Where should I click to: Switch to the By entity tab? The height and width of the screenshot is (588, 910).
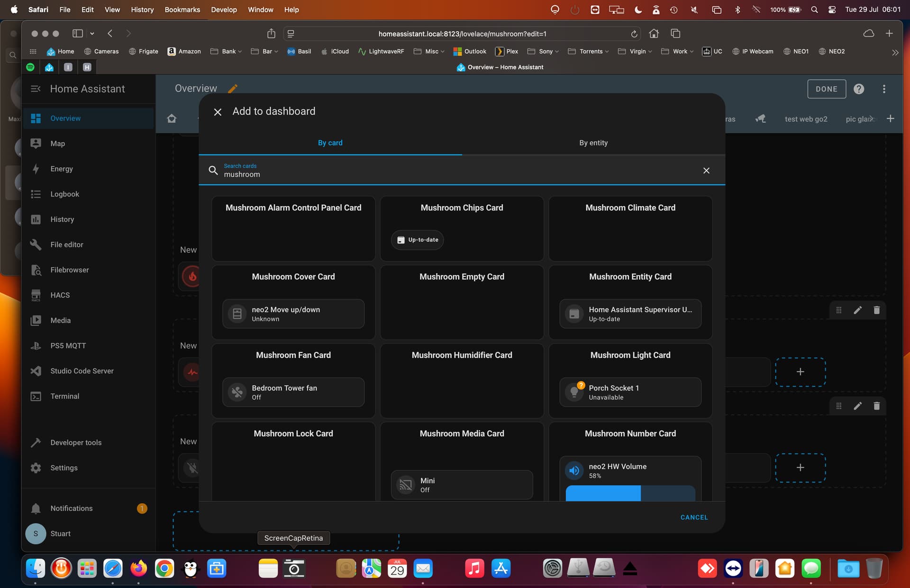[593, 143]
